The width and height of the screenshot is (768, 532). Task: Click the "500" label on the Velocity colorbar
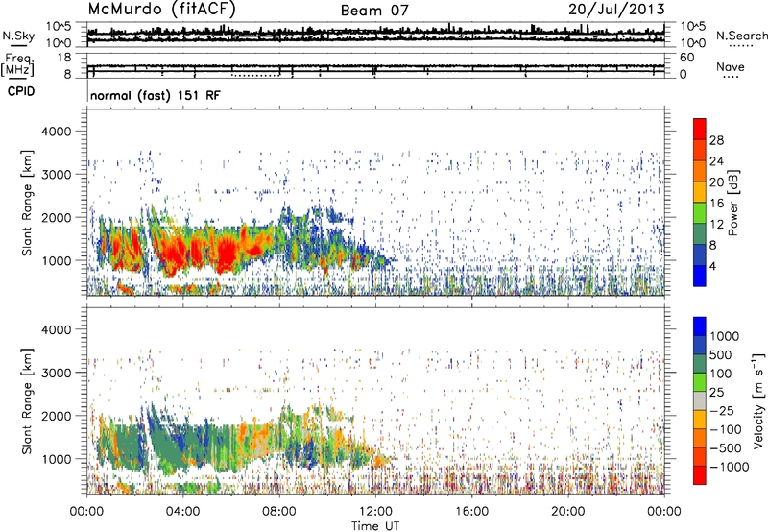point(721,355)
